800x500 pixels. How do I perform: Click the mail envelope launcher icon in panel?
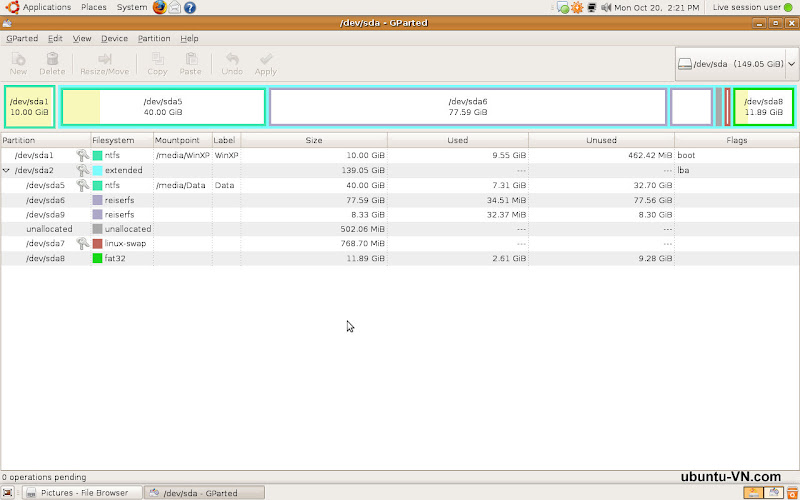point(174,7)
